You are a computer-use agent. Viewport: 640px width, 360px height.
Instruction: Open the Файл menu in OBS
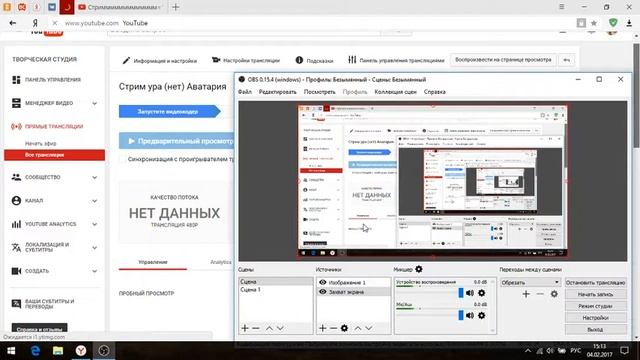point(245,92)
